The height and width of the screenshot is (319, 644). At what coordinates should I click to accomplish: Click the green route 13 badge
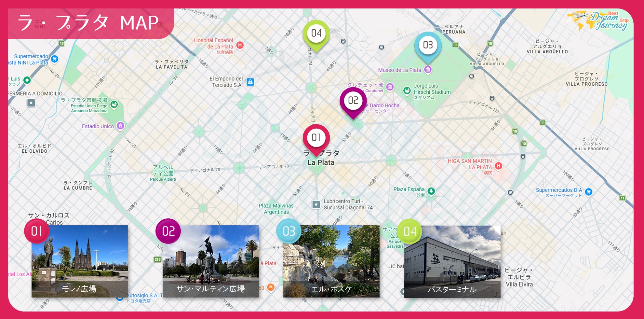[x=61, y=43]
